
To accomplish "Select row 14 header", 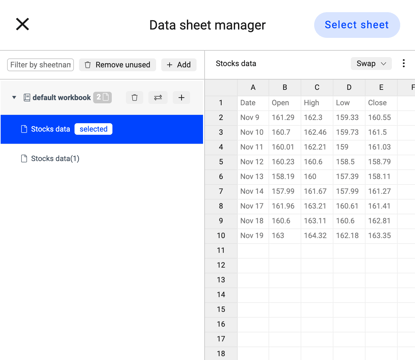I will [x=221, y=294].
